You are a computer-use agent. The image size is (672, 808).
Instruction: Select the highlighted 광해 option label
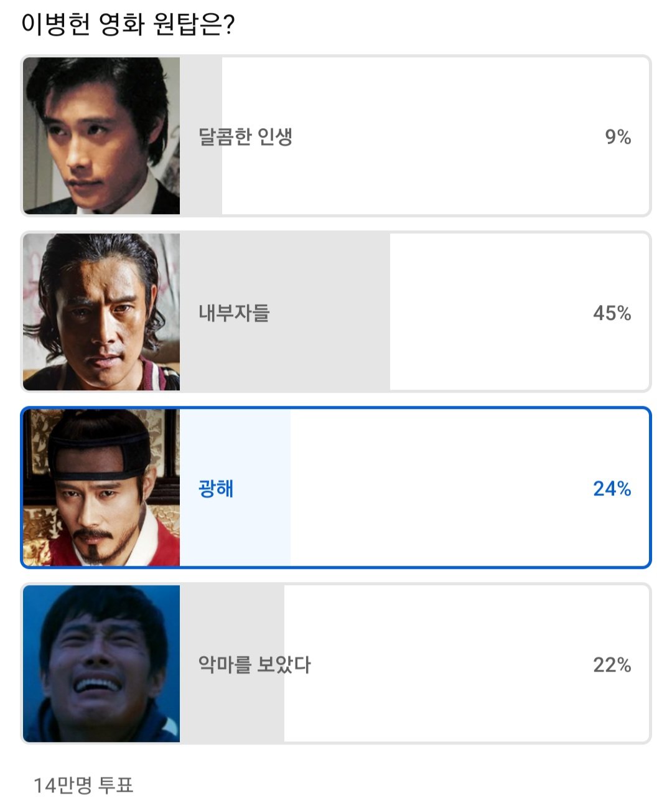(x=216, y=489)
